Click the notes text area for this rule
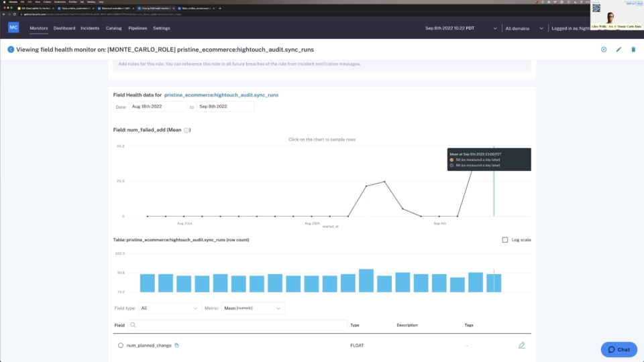The height and width of the screenshot is (362, 644). 321,65
